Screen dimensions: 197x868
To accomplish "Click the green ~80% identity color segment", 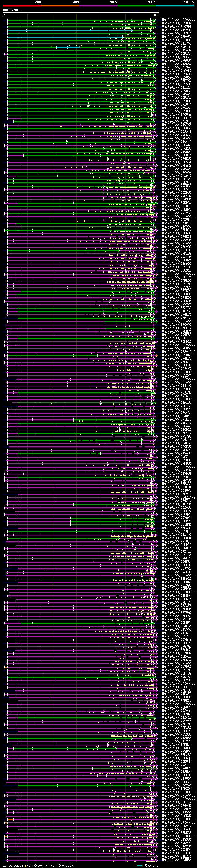I will (137, 6).
